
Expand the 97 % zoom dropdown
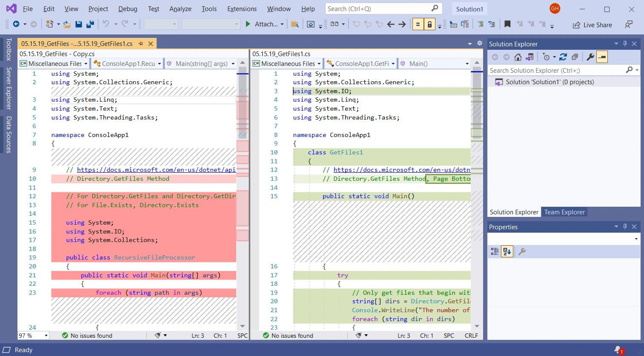coord(46,336)
